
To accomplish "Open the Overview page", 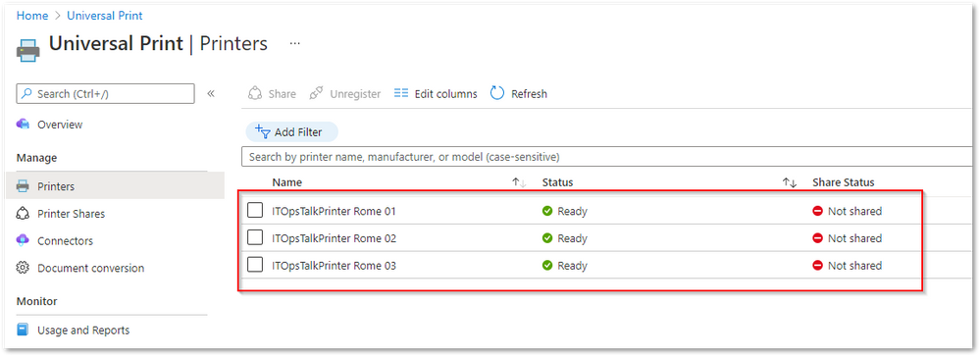I will pos(60,125).
